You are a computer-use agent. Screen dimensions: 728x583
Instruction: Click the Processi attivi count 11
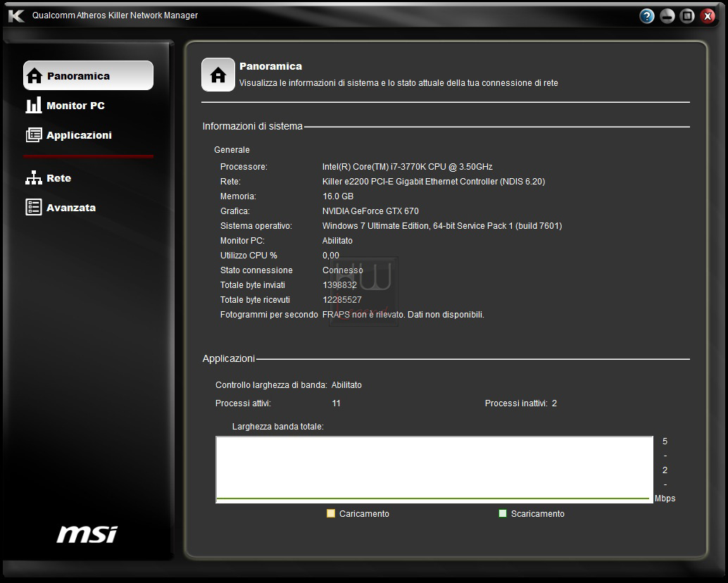(x=336, y=403)
